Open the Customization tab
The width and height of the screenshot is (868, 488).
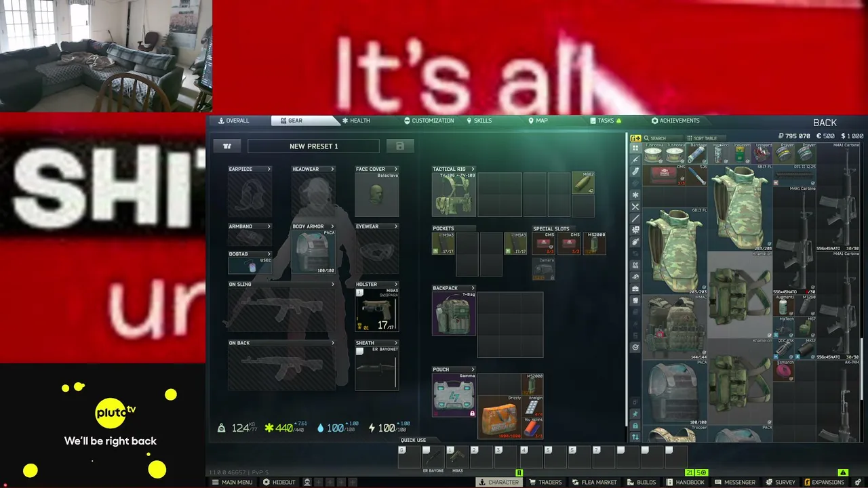[x=429, y=121]
